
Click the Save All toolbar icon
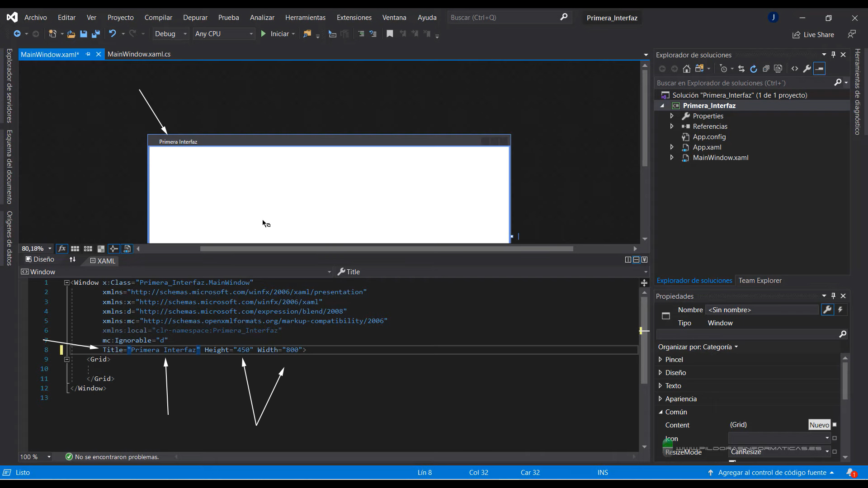point(95,34)
